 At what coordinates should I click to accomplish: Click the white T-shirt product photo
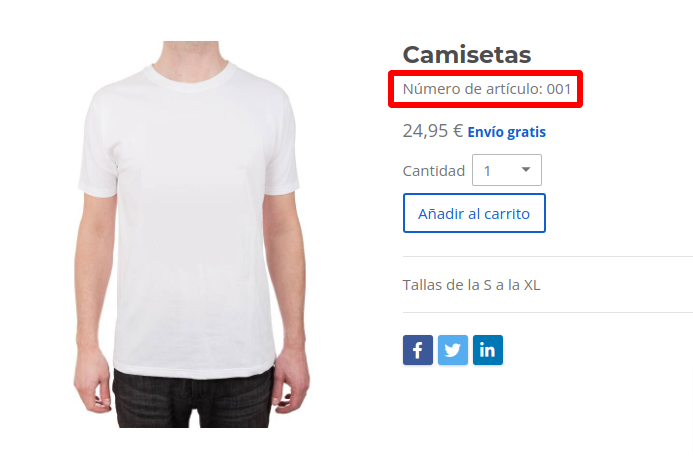coord(192,234)
